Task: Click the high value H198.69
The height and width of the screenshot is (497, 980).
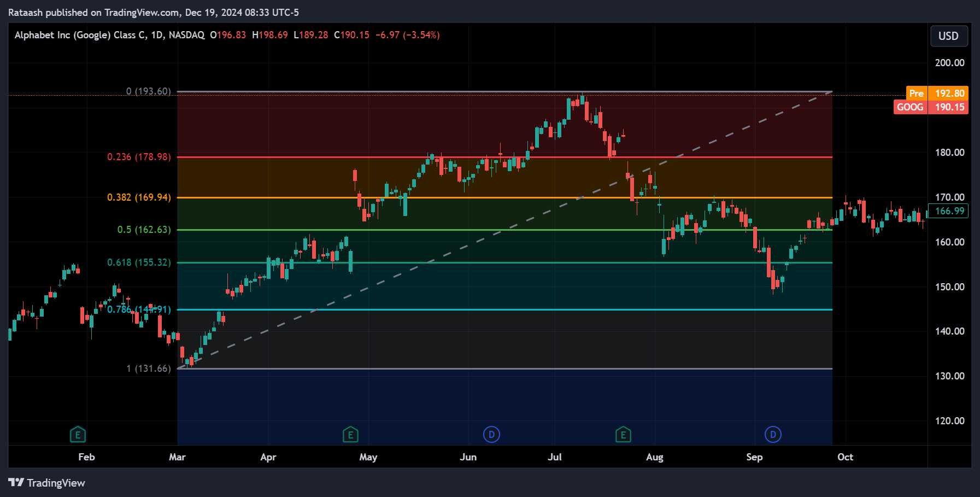Action: 269,35
